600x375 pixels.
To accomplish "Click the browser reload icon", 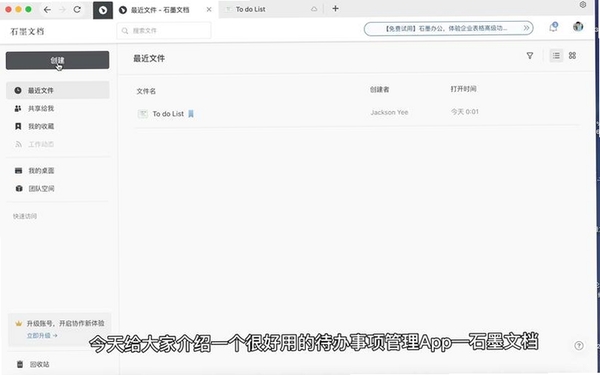I will pos(77,10).
